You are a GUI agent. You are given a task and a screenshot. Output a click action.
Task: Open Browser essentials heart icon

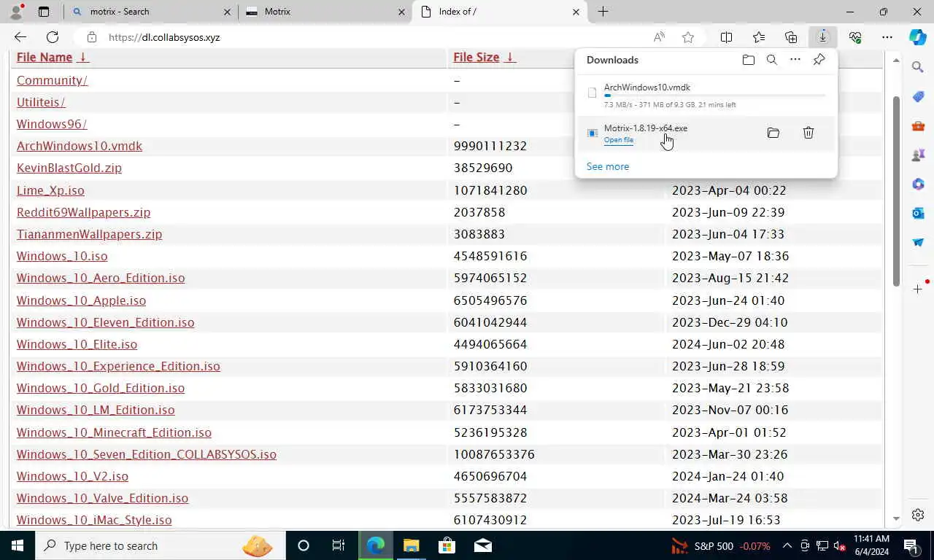[x=855, y=37]
